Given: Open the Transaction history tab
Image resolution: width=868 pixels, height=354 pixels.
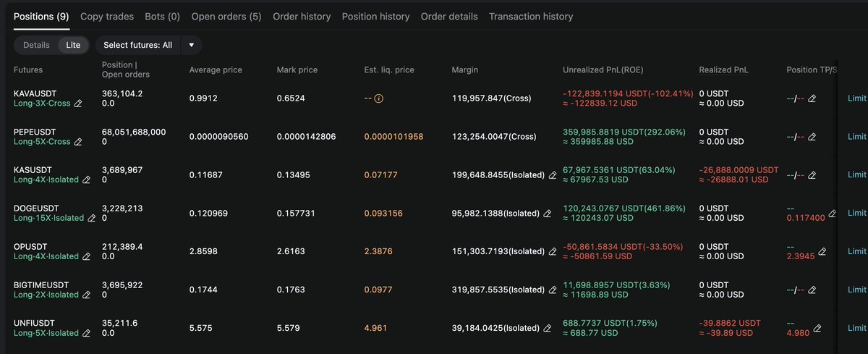Looking at the screenshot, I should click(531, 16).
